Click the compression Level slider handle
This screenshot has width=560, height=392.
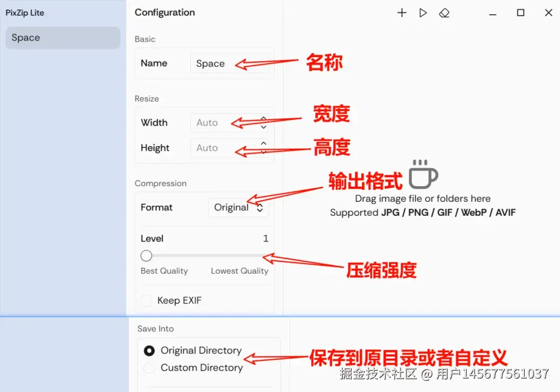coord(146,256)
